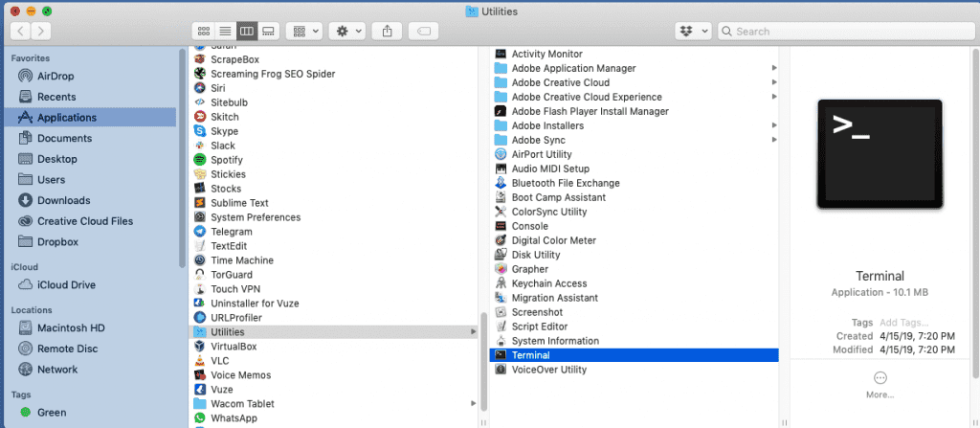980x428 pixels.
Task: Open the gear Action menu
Action: [346, 31]
